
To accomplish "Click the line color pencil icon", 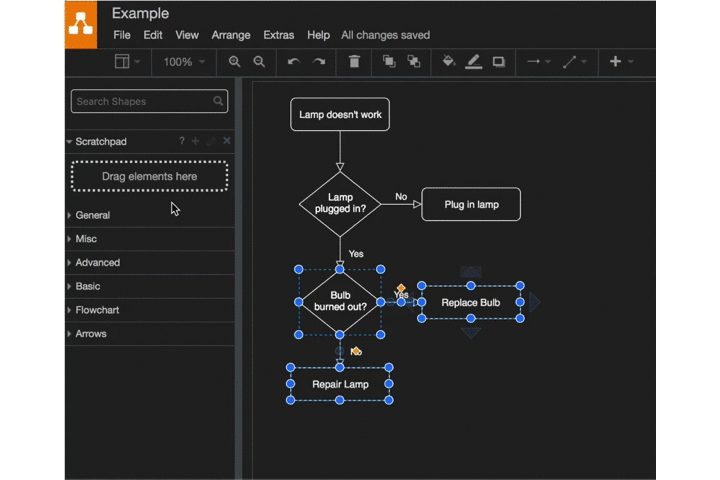I will (x=474, y=62).
